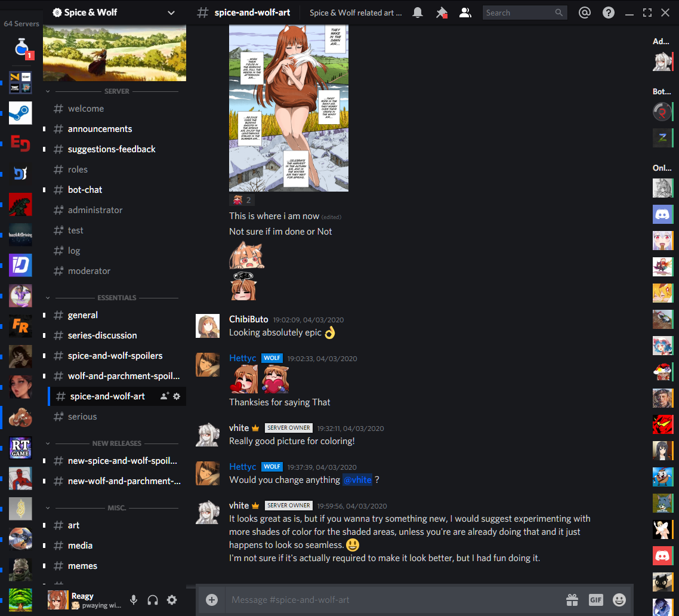Open the Steam server icon
679x616 pixels.
coord(20,113)
